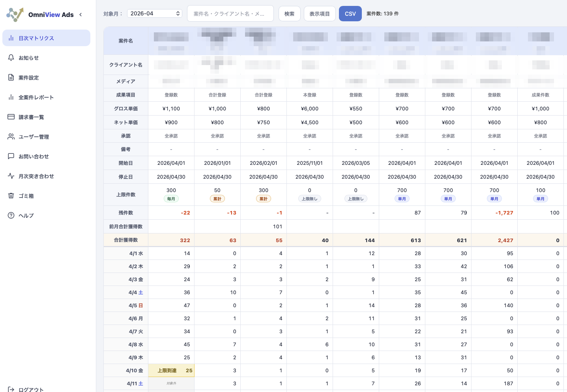This screenshot has height=392, width=567.
Task: Open ゴミ箱 via the trash can icon
Action: 11,196
